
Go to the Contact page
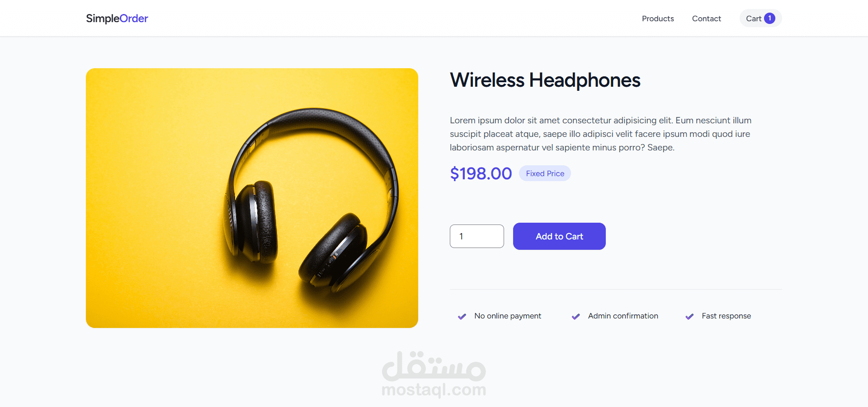pyautogui.click(x=707, y=19)
